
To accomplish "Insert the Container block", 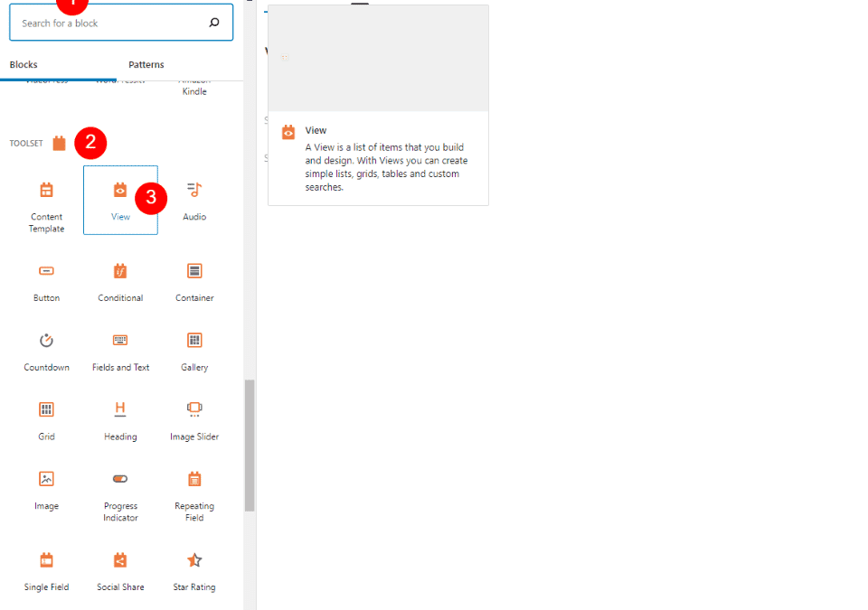I will coord(194,282).
